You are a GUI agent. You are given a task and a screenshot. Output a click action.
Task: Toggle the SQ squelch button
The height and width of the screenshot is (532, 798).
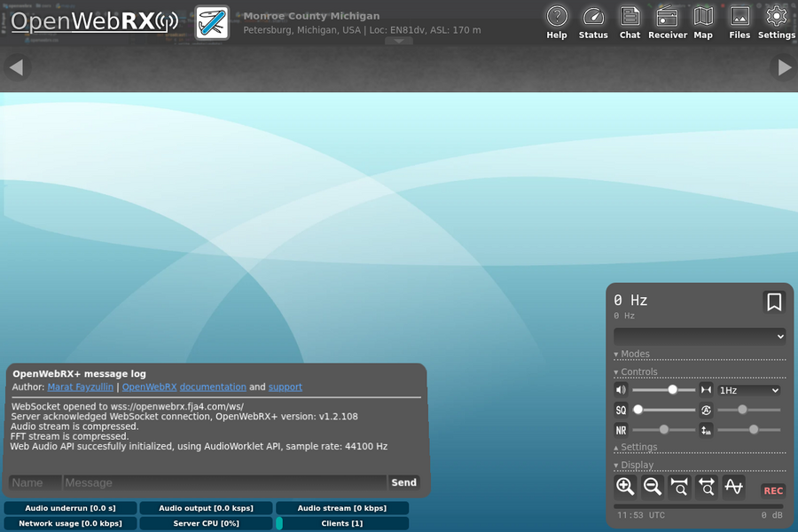[621, 410]
